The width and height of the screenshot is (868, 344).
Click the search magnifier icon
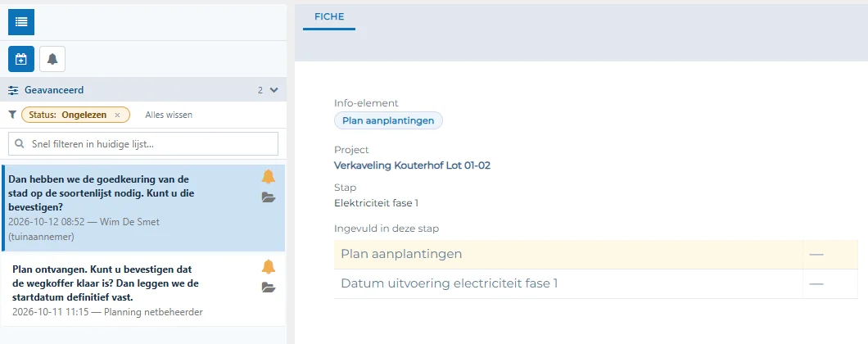pyautogui.click(x=20, y=144)
